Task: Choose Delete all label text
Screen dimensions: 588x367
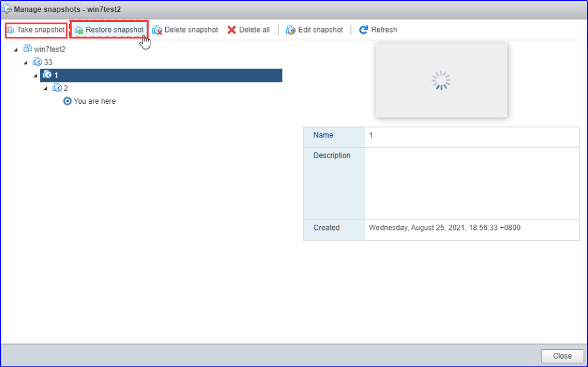Action: coord(254,30)
